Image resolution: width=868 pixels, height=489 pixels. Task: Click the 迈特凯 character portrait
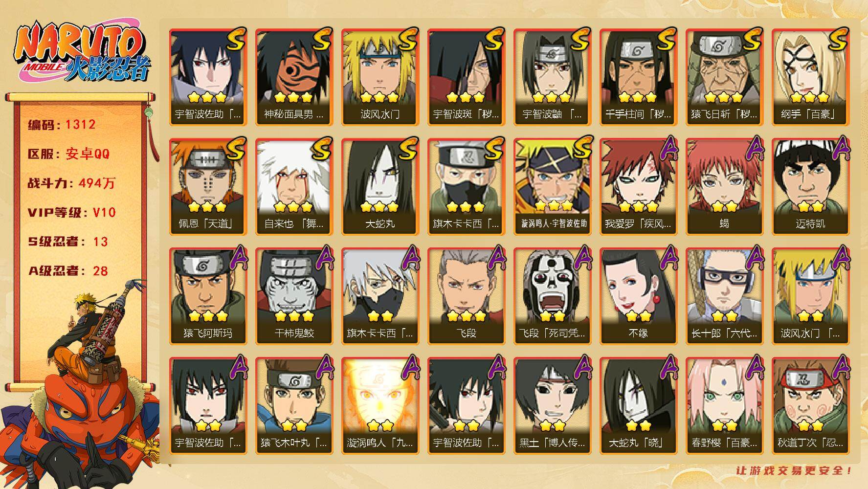click(x=810, y=186)
